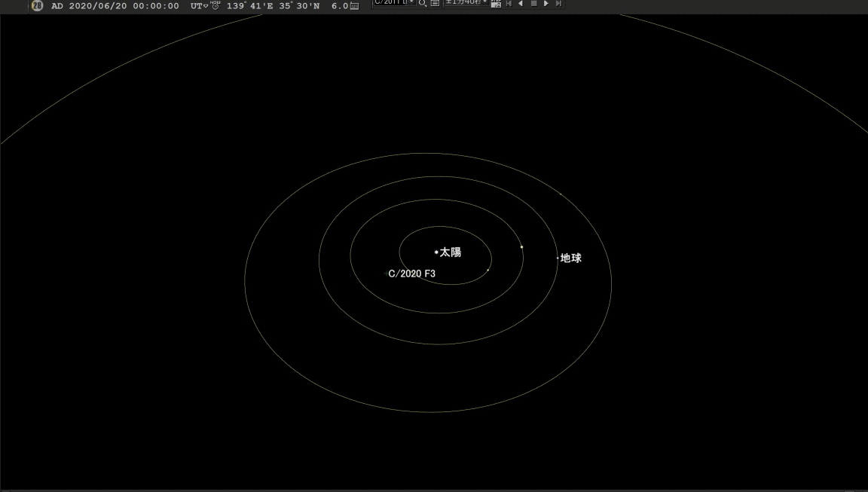Click the keyboard icon after 6.0
This screenshot has width=868, height=492.
(x=355, y=6)
